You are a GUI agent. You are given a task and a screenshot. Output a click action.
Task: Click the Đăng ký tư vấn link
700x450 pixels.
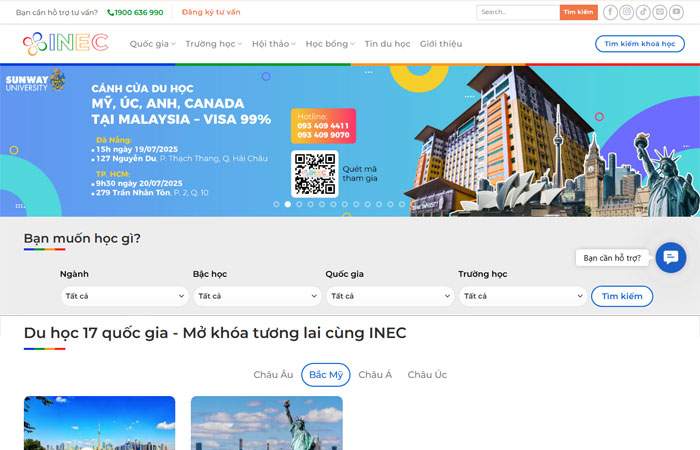pyautogui.click(x=211, y=12)
